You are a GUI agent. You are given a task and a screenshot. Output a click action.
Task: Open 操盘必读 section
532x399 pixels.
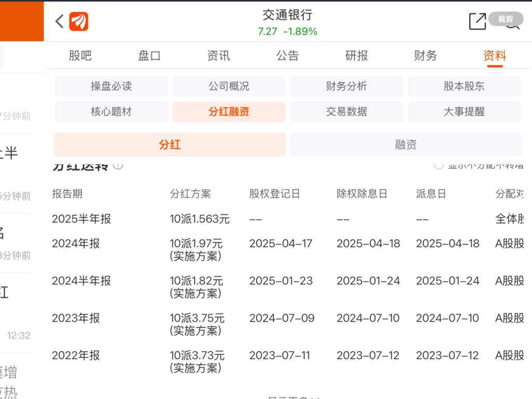click(111, 86)
